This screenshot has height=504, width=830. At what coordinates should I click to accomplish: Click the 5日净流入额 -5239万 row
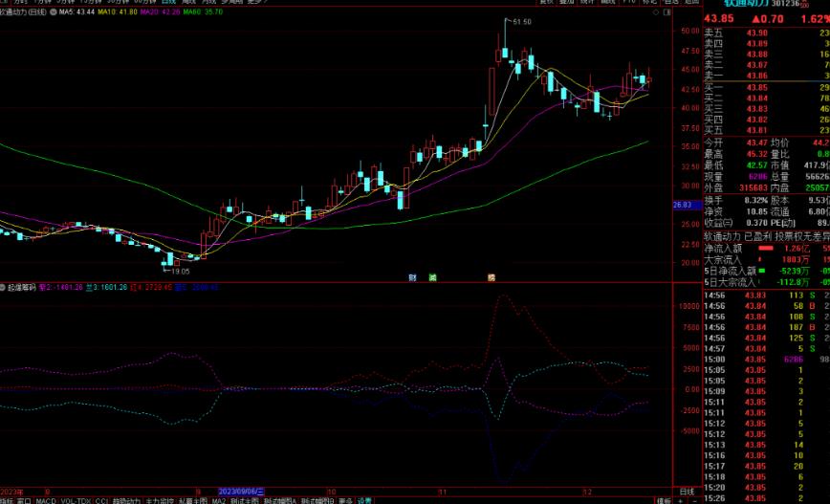point(767,271)
